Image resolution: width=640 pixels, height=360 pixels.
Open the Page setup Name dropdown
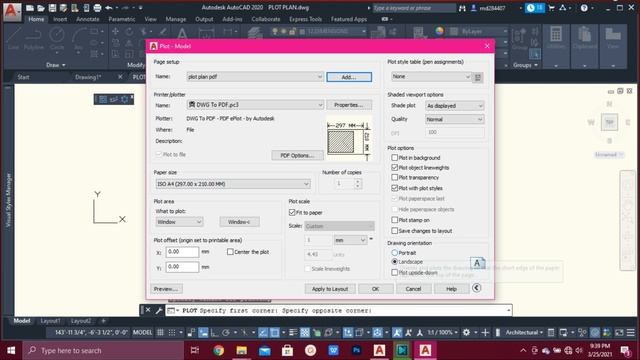(x=255, y=77)
